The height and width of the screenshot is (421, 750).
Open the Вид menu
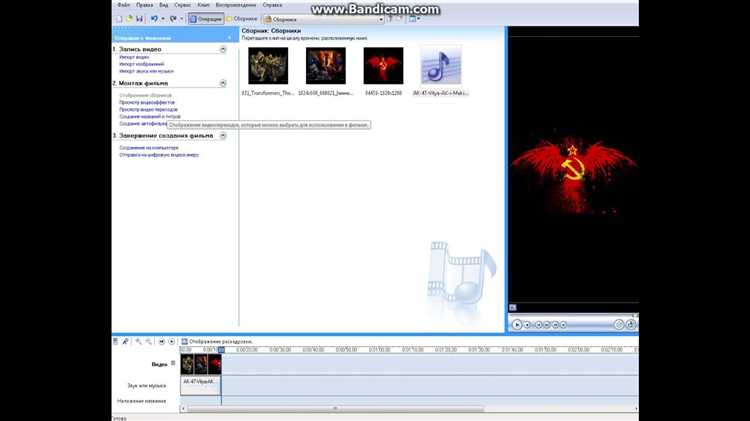coord(164,5)
